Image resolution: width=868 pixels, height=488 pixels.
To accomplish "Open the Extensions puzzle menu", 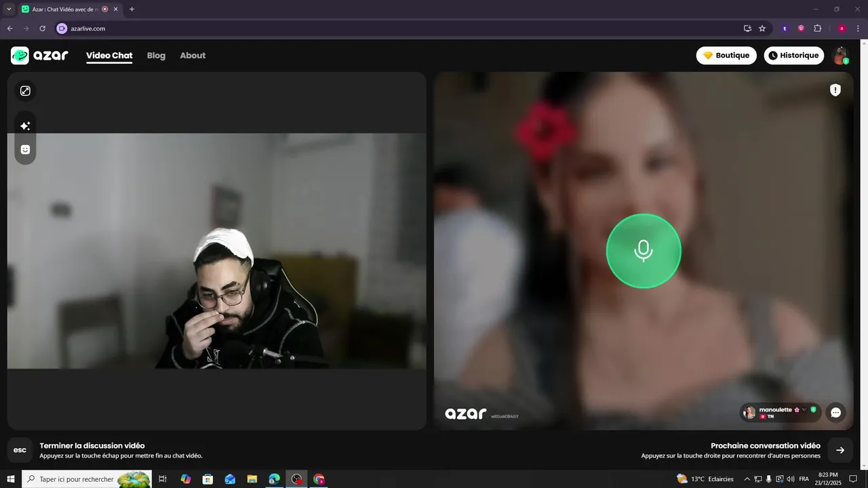I will click(817, 28).
